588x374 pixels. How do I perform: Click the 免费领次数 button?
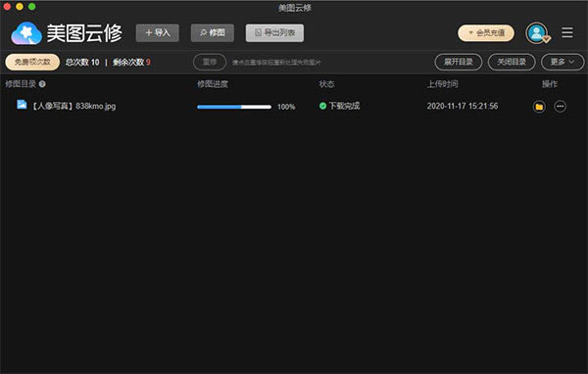click(x=32, y=62)
